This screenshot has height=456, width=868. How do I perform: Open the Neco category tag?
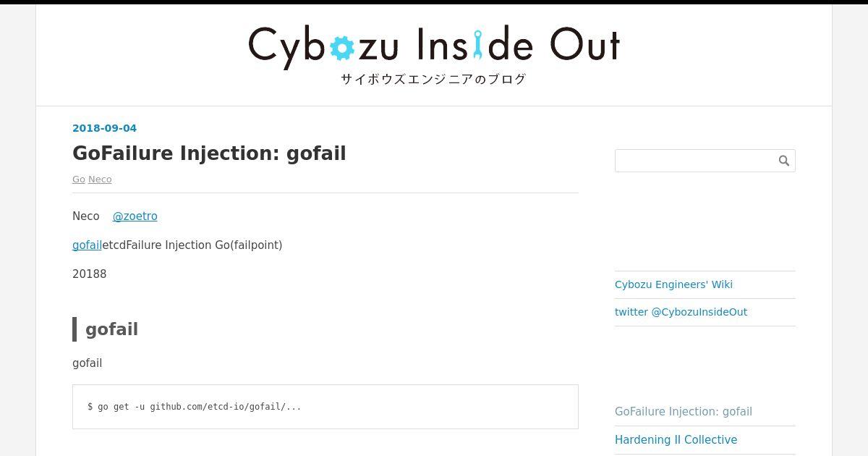point(100,180)
